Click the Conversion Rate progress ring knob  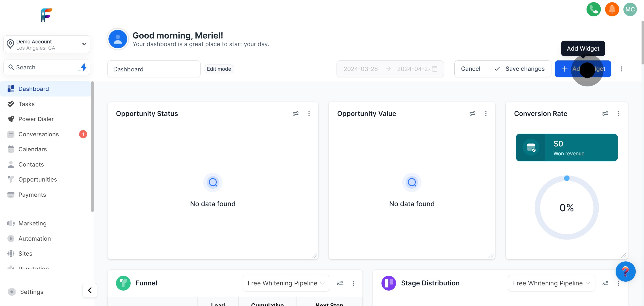tap(567, 178)
